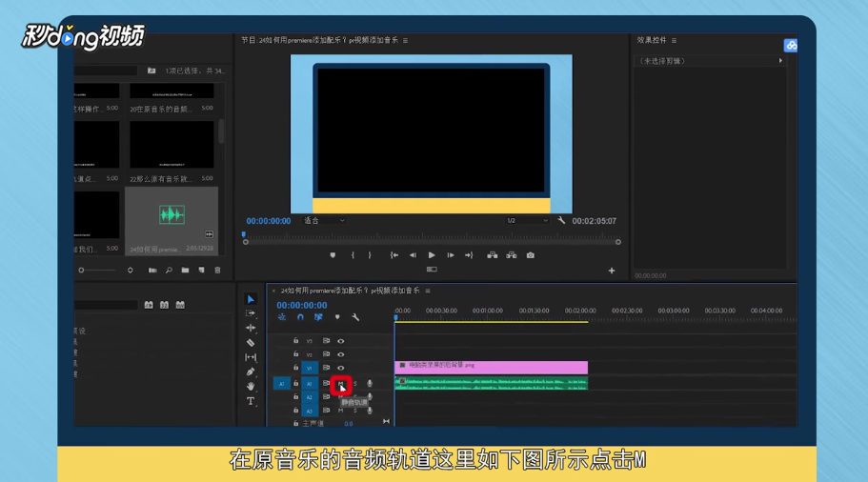Expand the 未选择剪辑 arrow in effect controls
Screen dimensions: 868x482
coord(780,61)
